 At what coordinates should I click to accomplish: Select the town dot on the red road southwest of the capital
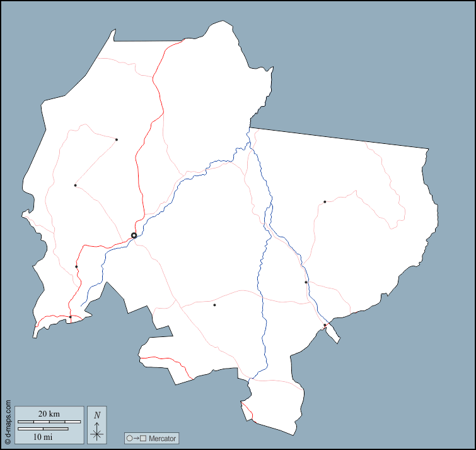pyautogui.click(x=76, y=266)
